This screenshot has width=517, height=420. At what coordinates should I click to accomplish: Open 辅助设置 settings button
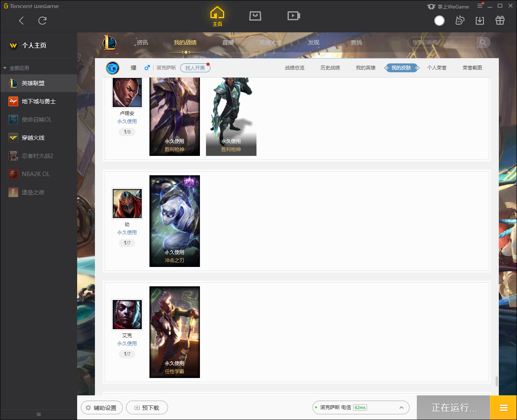pyautogui.click(x=101, y=407)
